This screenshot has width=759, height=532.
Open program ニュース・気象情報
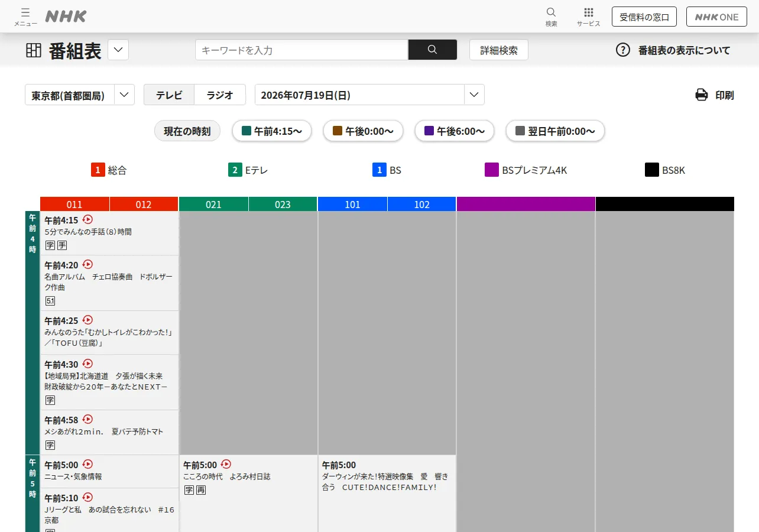(x=73, y=476)
